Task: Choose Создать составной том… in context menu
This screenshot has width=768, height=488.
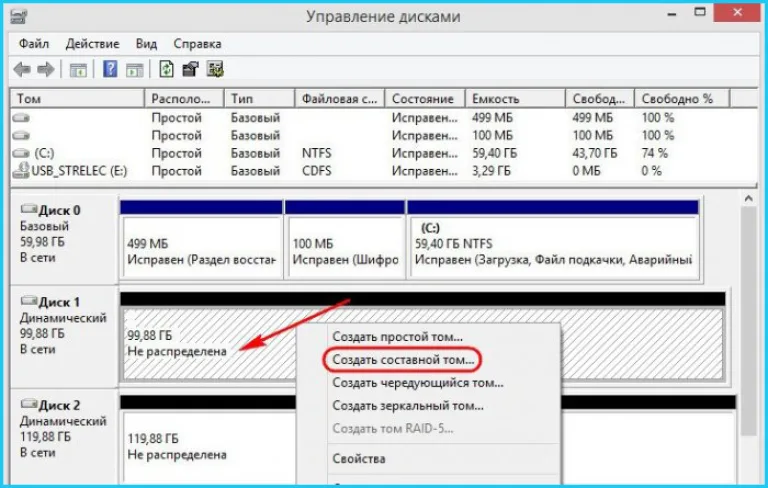Action: pos(403,360)
